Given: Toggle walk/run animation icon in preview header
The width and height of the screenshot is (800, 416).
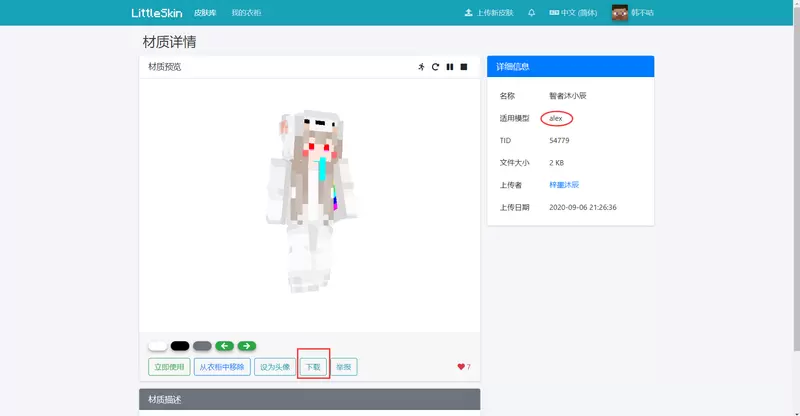Looking at the screenshot, I should tap(421, 67).
